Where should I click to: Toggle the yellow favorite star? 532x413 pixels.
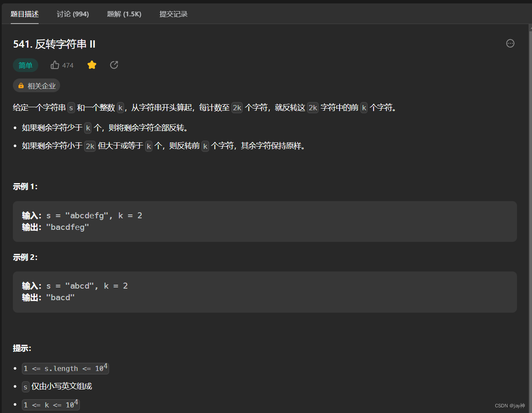pyautogui.click(x=91, y=64)
